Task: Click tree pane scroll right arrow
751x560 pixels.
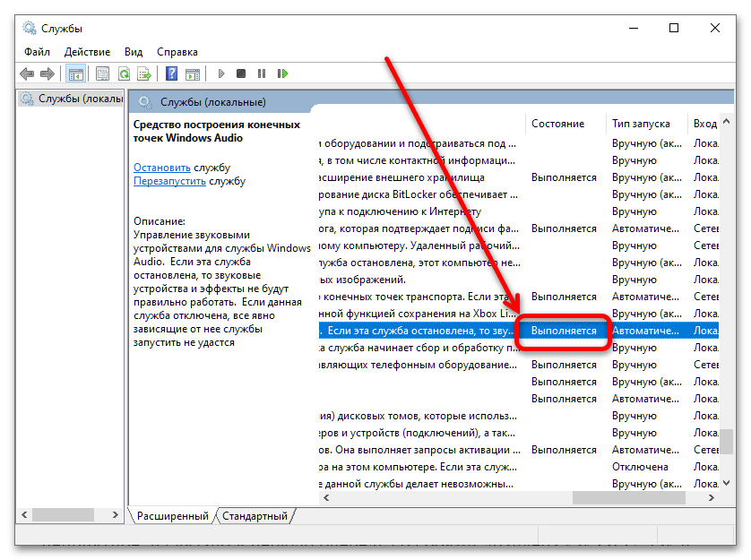Action: click(x=115, y=514)
